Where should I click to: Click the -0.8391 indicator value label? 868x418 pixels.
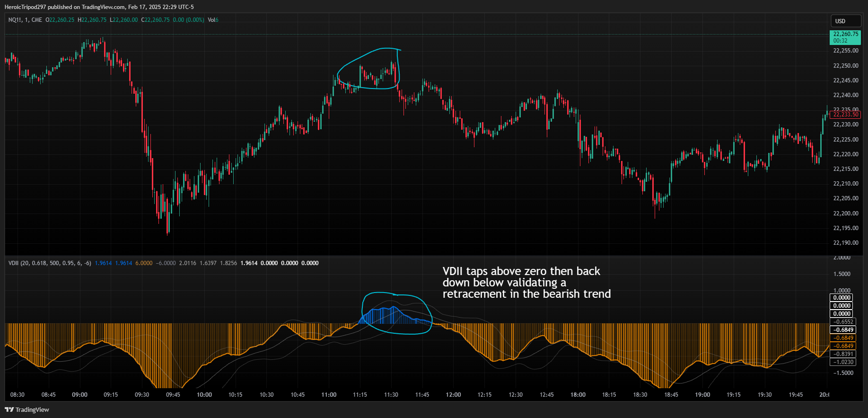point(843,354)
